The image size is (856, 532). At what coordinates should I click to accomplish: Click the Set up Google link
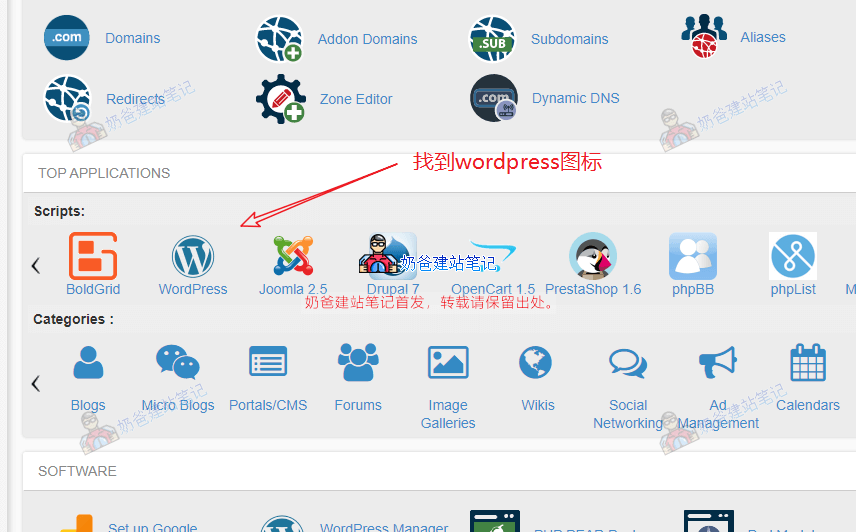[152, 527]
